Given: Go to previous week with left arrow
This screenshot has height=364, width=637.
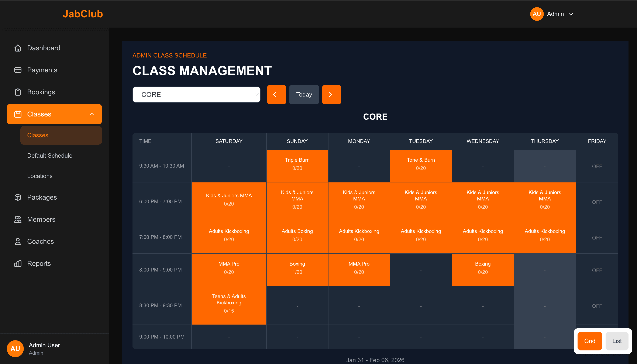Looking at the screenshot, I should coord(276,95).
